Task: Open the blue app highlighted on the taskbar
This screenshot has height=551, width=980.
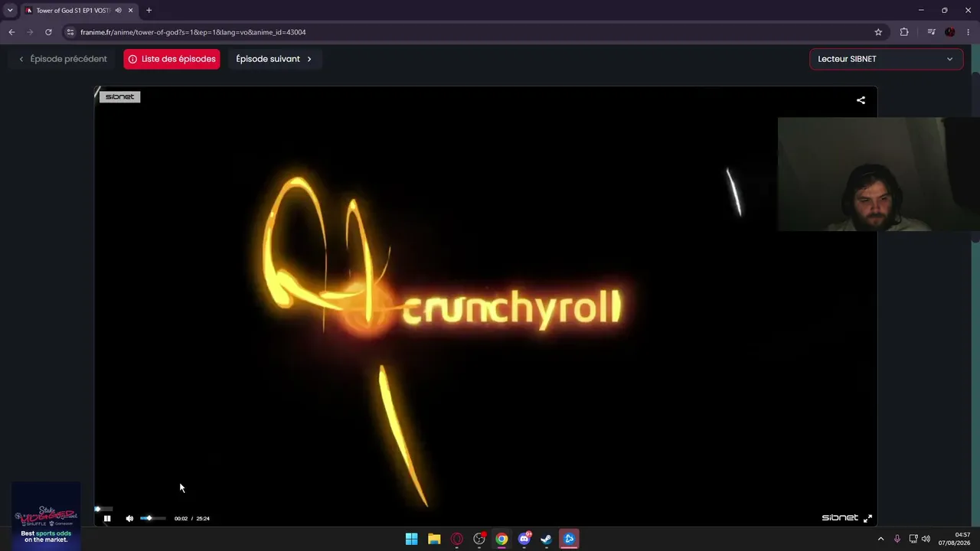Action: click(569, 539)
